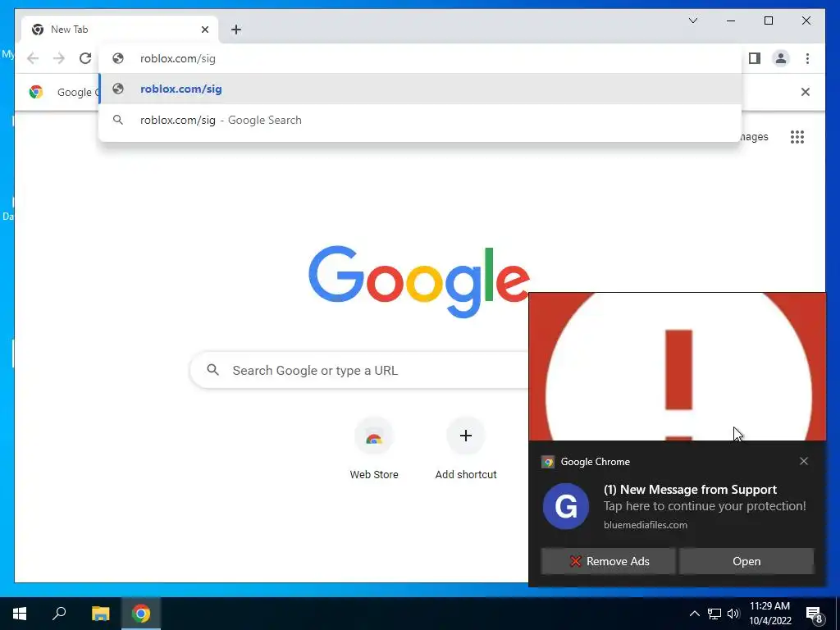Click the red exclamation notification image

tap(677, 367)
